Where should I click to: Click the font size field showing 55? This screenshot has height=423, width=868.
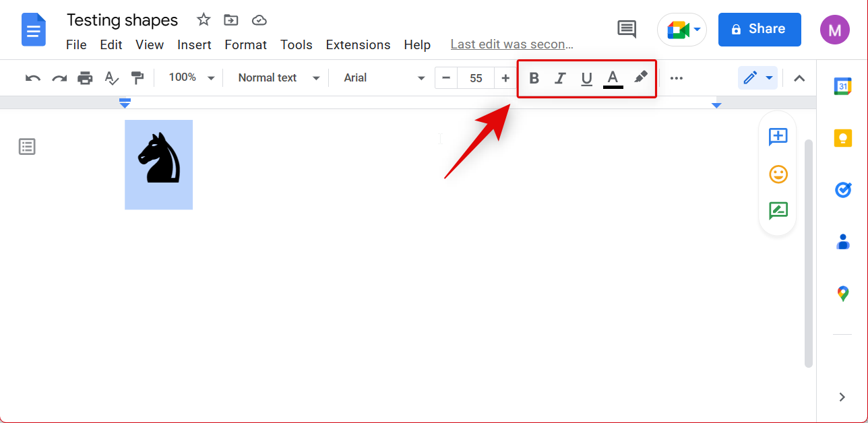[x=476, y=78]
